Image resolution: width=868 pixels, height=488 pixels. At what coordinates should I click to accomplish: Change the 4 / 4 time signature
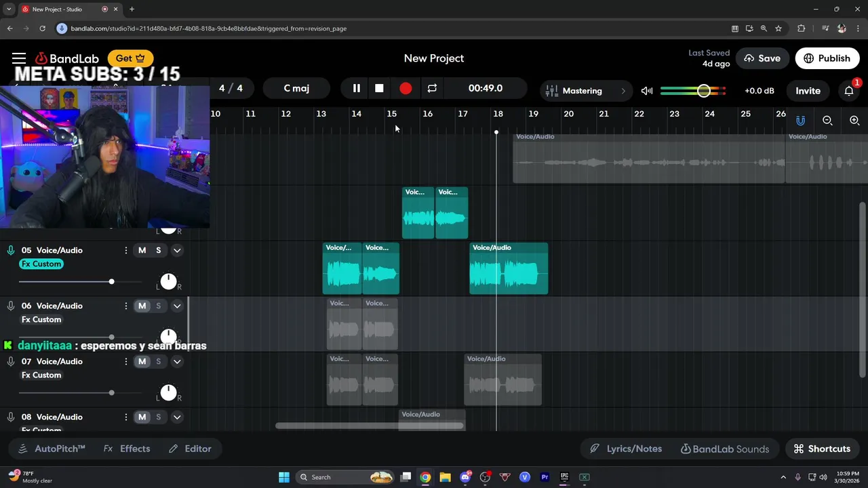tap(231, 88)
